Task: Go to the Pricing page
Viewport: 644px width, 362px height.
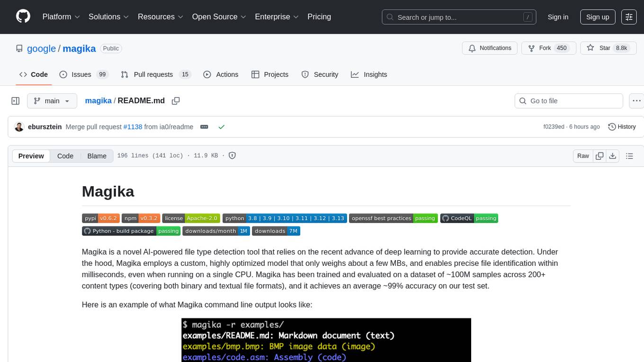Action: pyautogui.click(x=319, y=17)
